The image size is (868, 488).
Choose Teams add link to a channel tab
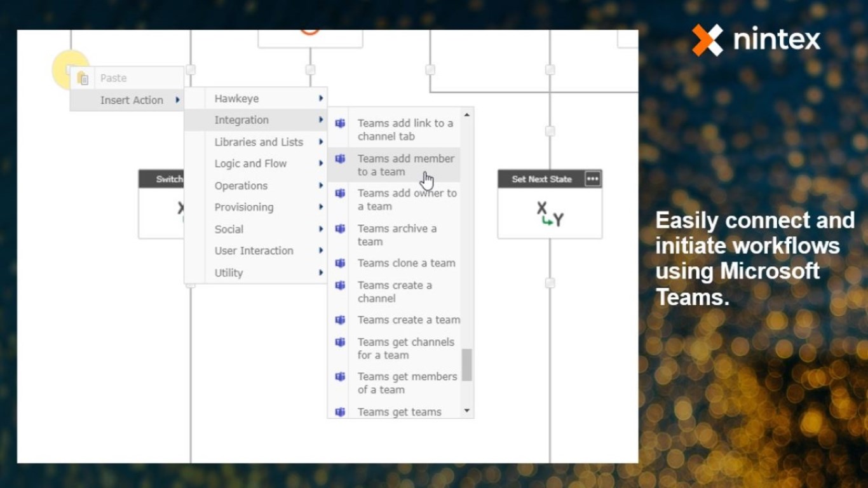tap(394, 130)
